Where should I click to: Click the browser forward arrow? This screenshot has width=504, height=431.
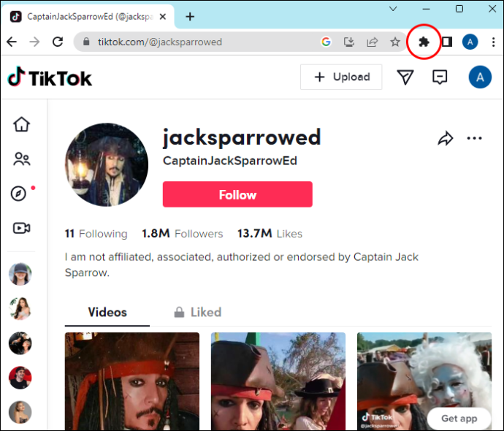click(34, 42)
